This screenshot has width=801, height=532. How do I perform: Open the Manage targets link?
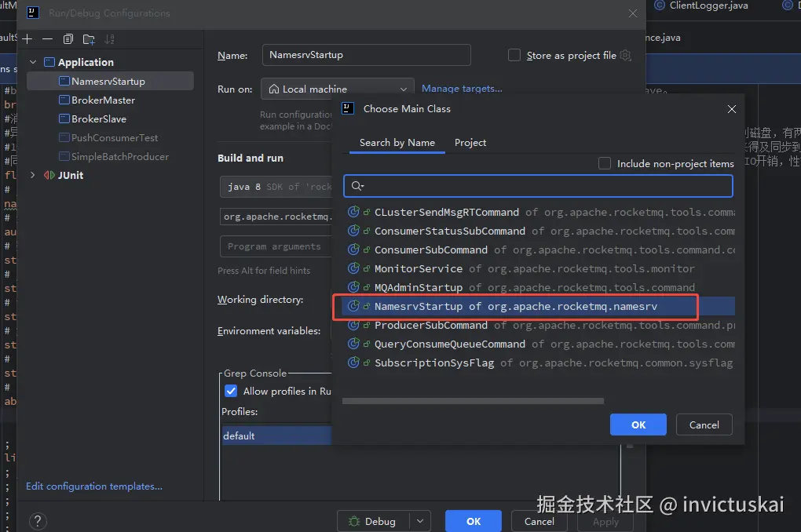(462, 89)
